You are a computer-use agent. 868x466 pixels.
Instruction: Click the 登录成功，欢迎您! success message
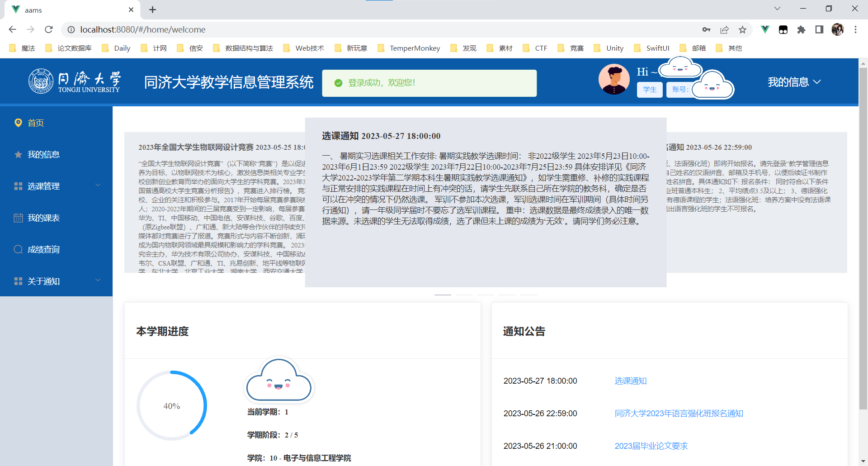[x=429, y=83]
